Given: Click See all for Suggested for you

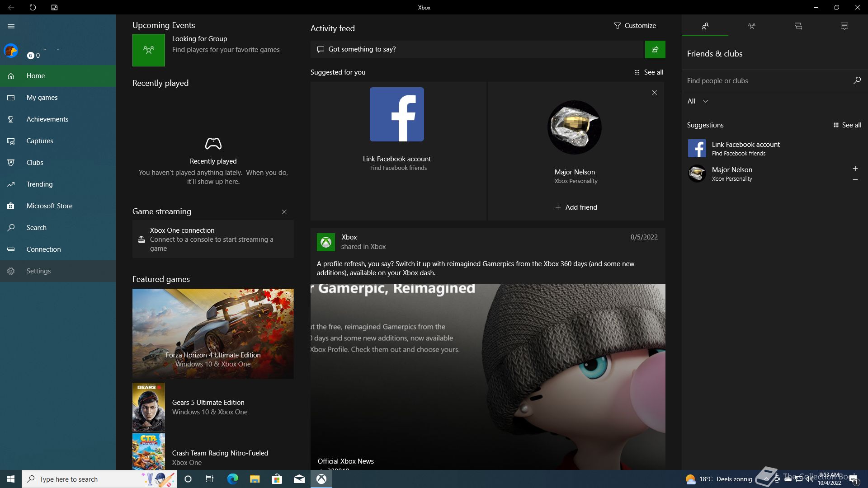Looking at the screenshot, I should (649, 72).
